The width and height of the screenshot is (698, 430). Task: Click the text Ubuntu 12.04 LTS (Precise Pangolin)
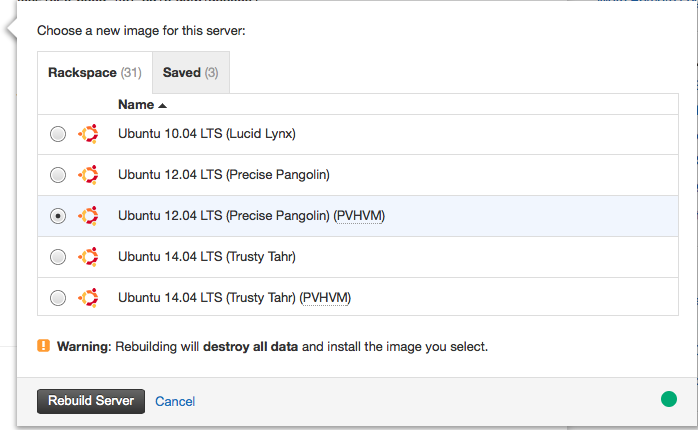224,175
